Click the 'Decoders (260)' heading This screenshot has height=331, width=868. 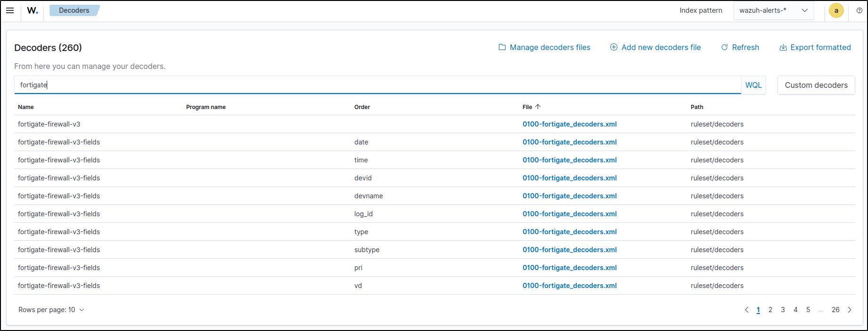coord(48,48)
